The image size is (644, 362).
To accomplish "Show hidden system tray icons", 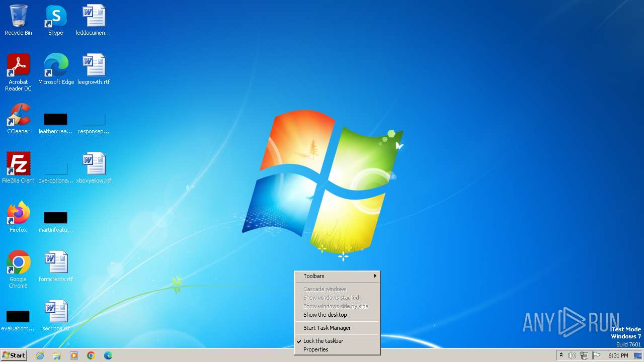I will [x=561, y=355].
